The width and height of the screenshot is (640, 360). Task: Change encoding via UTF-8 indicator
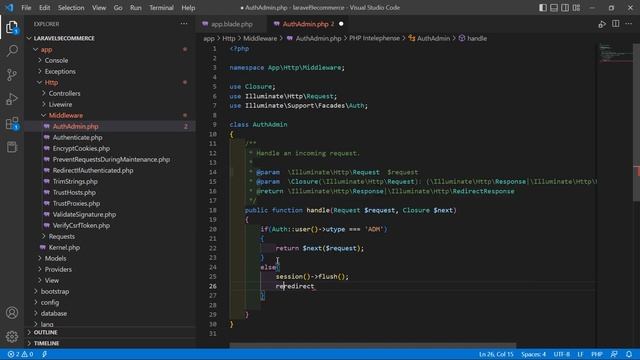point(561,354)
